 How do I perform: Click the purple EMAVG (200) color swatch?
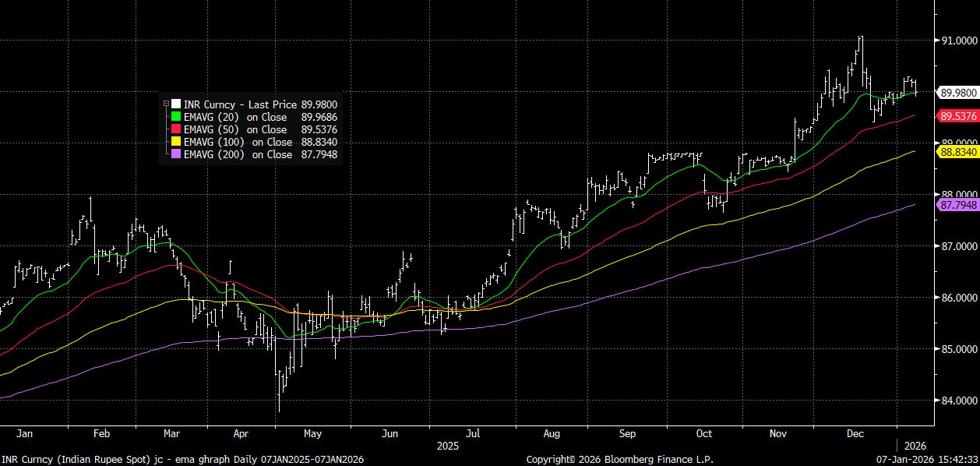pyautogui.click(x=176, y=154)
